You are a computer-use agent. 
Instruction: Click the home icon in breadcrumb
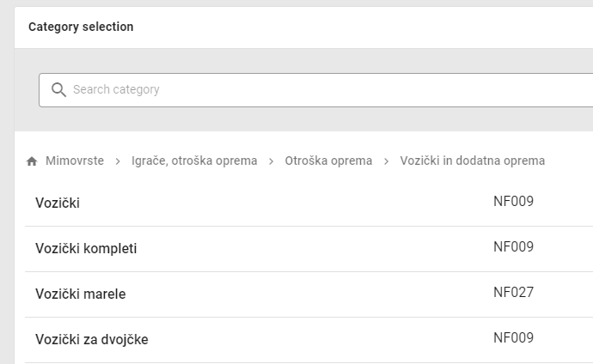32,161
